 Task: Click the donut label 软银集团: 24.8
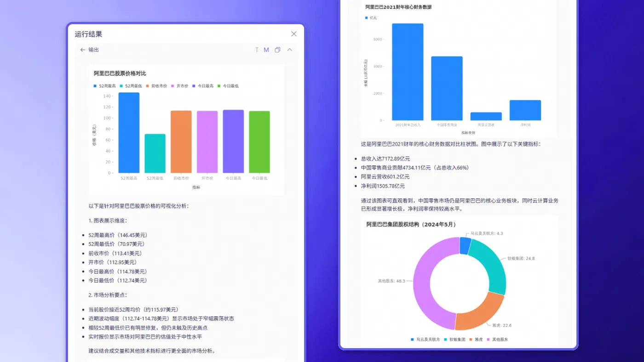(x=521, y=258)
